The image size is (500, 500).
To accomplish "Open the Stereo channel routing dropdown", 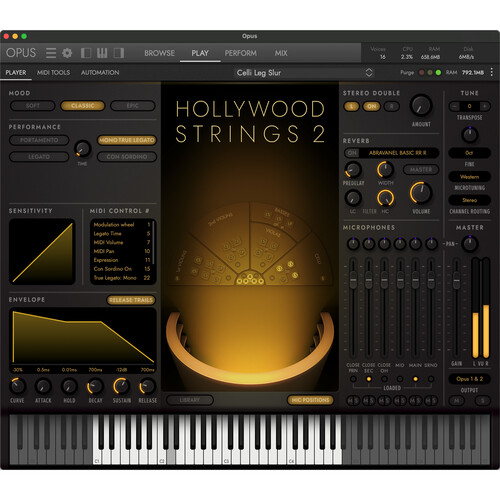I will coord(469,200).
